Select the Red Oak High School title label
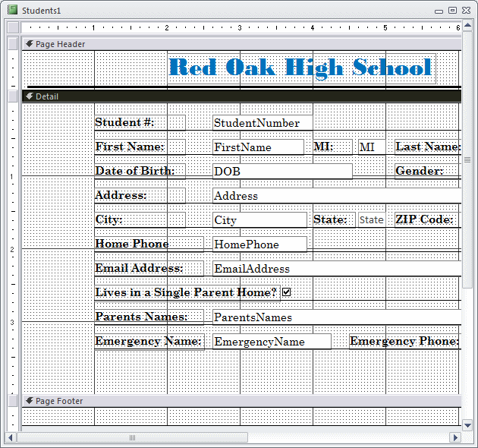478x448 pixels. [301, 68]
